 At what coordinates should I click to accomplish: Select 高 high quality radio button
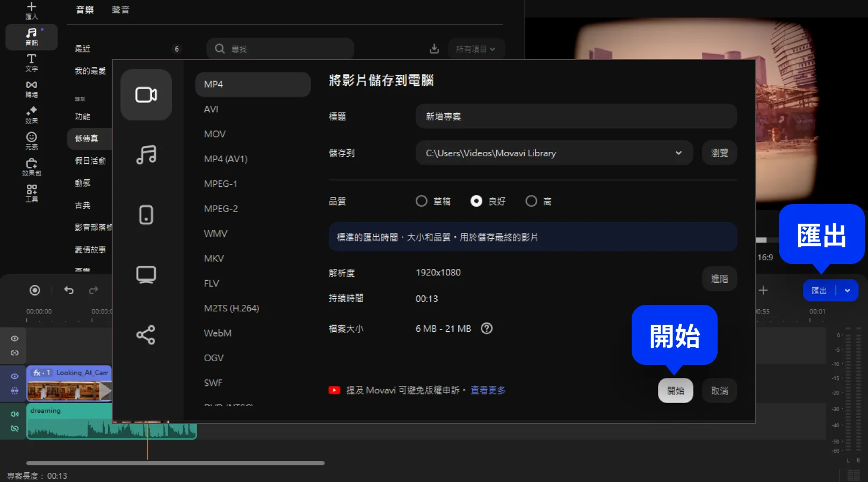(x=531, y=201)
